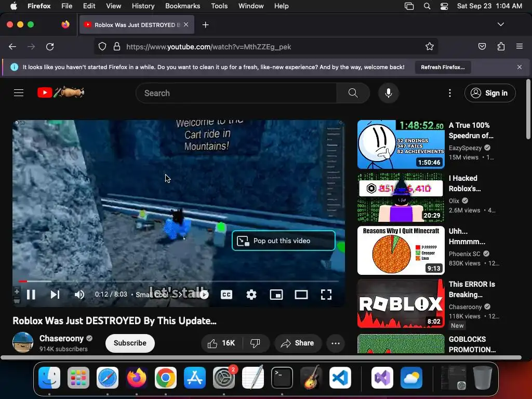Open YouTube settings three dots menu

coord(450,93)
